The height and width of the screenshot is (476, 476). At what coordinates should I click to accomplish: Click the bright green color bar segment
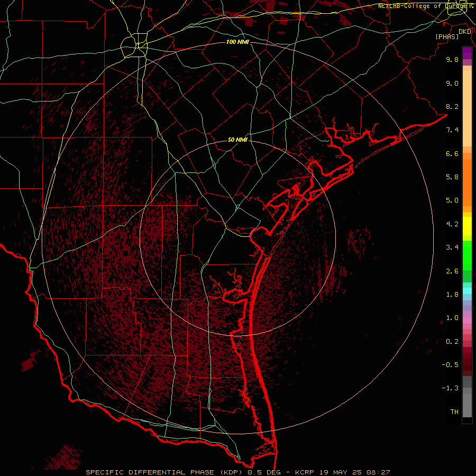point(467,255)
